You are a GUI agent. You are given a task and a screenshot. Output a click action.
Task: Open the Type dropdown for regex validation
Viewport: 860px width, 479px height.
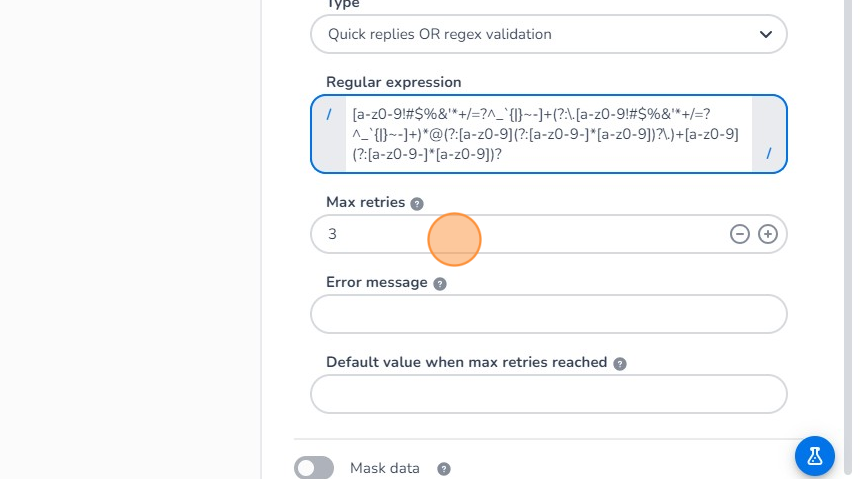548,34
